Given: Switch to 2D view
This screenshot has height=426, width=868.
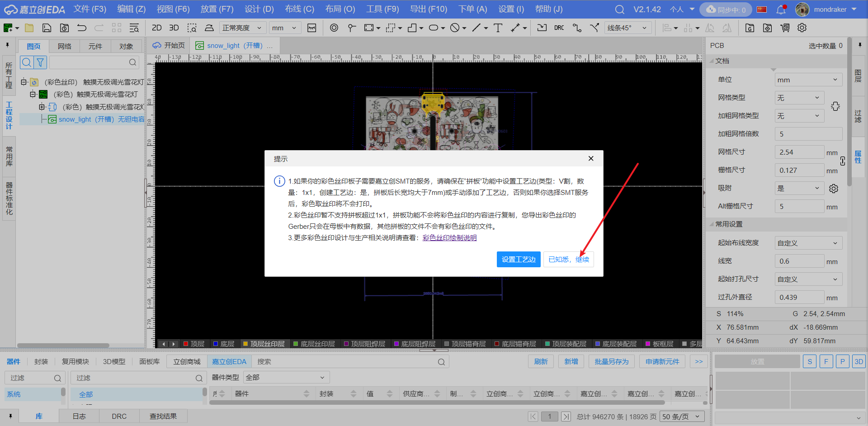Looking at the screenshot, I should point(157,28).
